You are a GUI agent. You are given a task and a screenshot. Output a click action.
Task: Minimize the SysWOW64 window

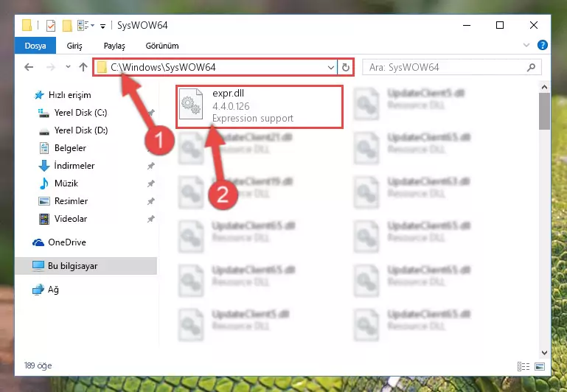click(467, 25)
